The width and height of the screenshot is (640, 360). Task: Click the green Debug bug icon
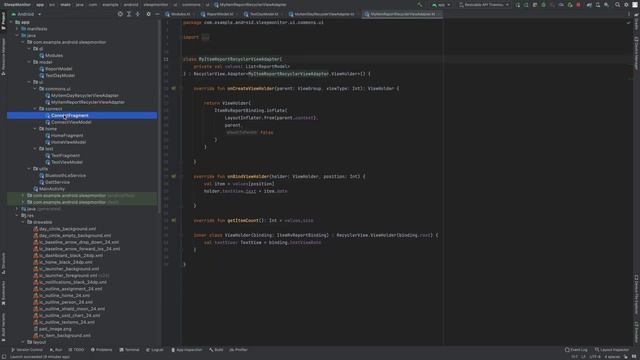(x=543, y=5)
